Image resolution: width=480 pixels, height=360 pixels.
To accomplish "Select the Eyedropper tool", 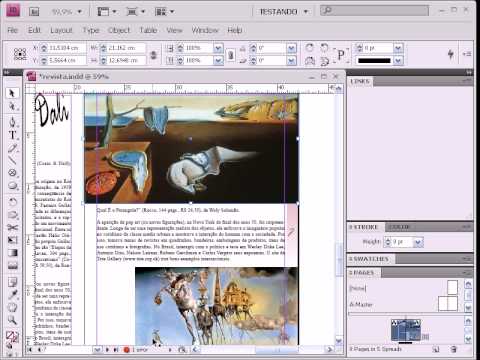I will click(12, 295).
